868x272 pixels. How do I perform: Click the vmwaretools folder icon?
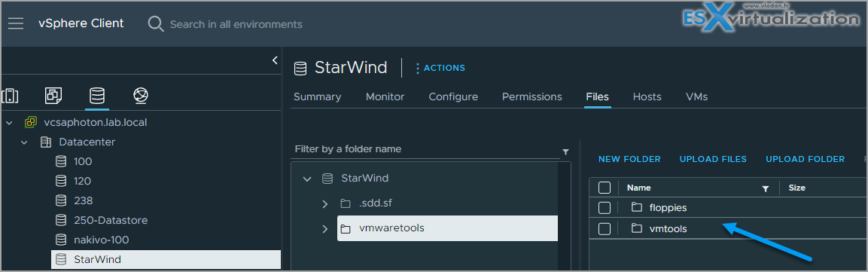[x=346, y=229]
